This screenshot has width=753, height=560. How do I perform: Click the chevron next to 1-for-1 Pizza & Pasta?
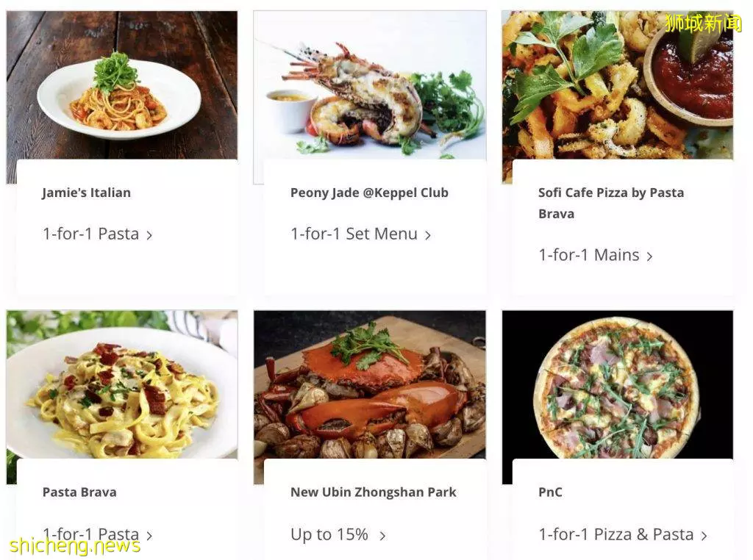704,536
